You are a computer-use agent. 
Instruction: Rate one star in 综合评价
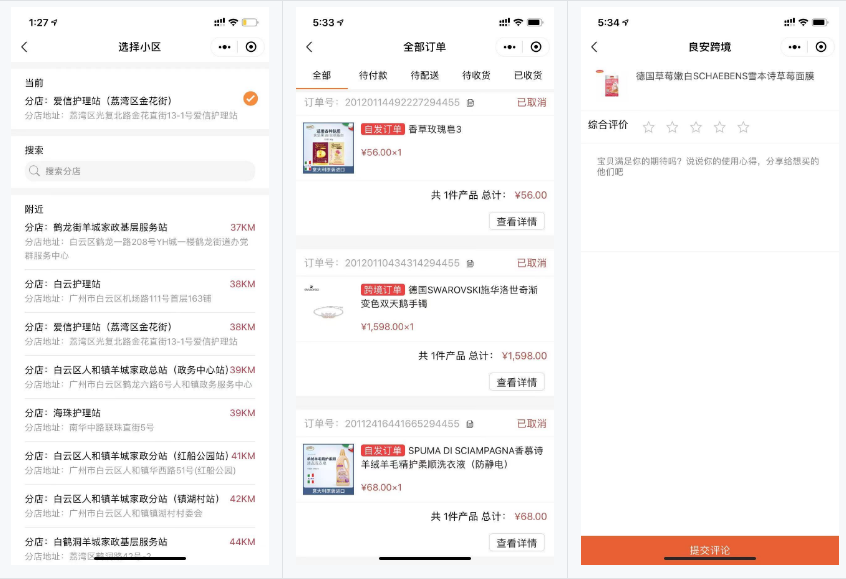click(649, 127)
